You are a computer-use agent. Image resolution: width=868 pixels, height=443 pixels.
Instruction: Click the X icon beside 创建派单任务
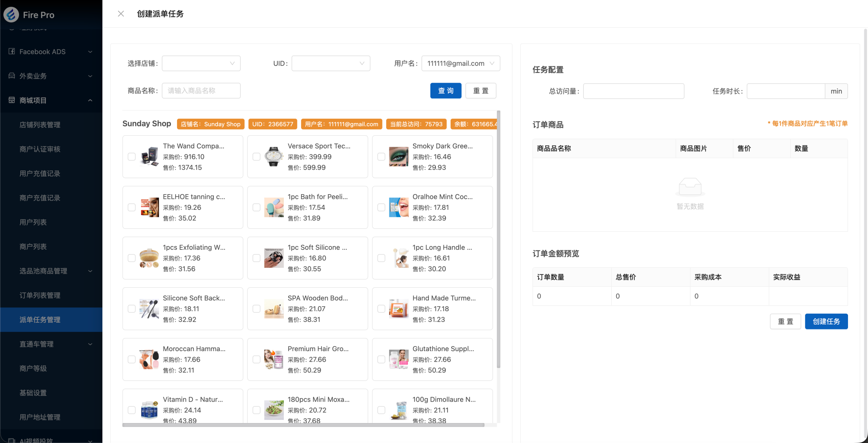pyautogui.click(x=121, y=14)
